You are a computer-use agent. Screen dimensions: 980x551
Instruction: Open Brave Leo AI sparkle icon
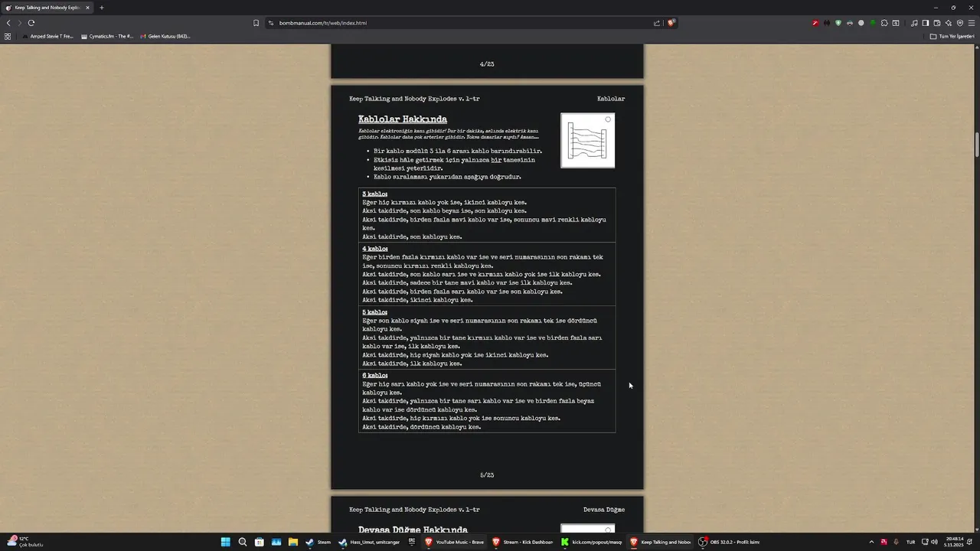(x=949, y=23)
